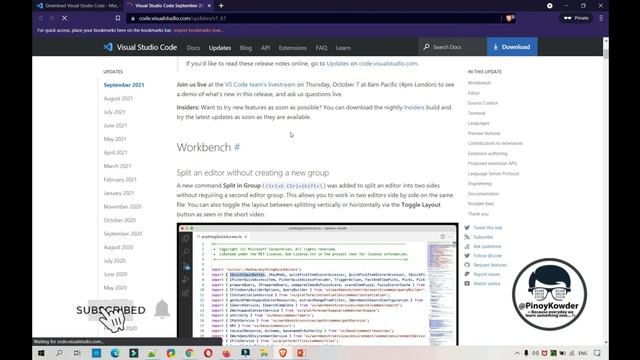Click the Twitter icon beside 'Follow @code'
The height and width of the screenshot is (360, 640).
[x=467, y=256]
